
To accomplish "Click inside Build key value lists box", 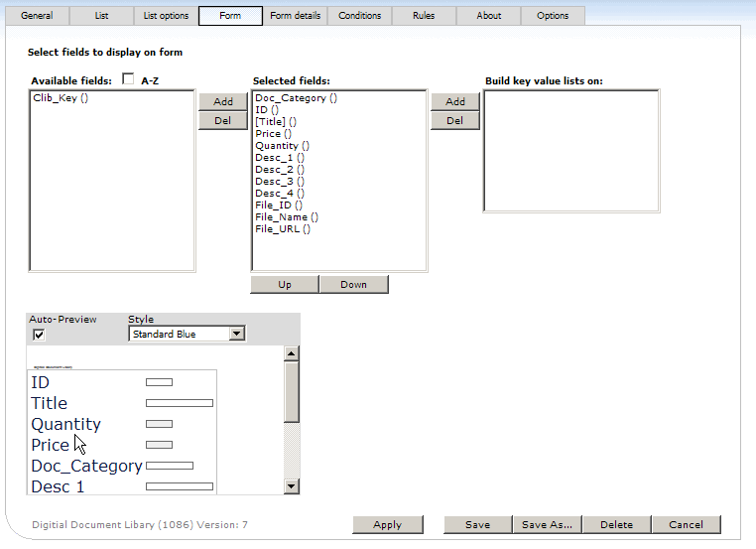I will tap(571, 151).
